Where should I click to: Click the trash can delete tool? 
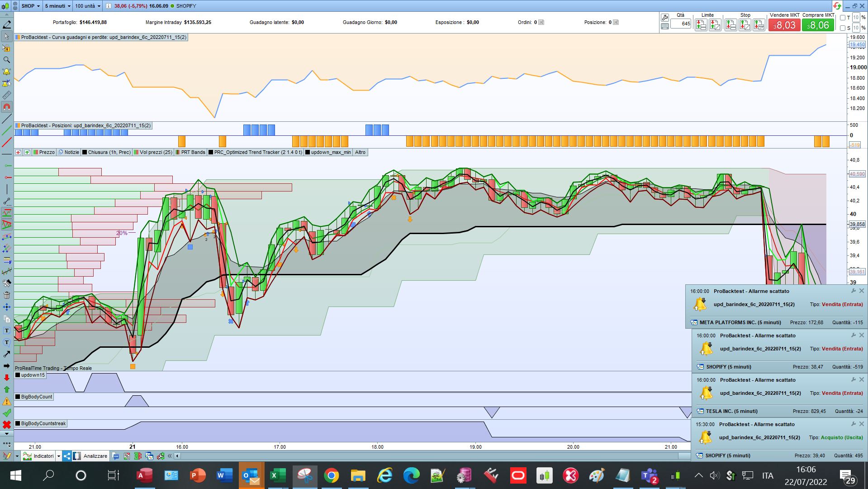[7, 295]
